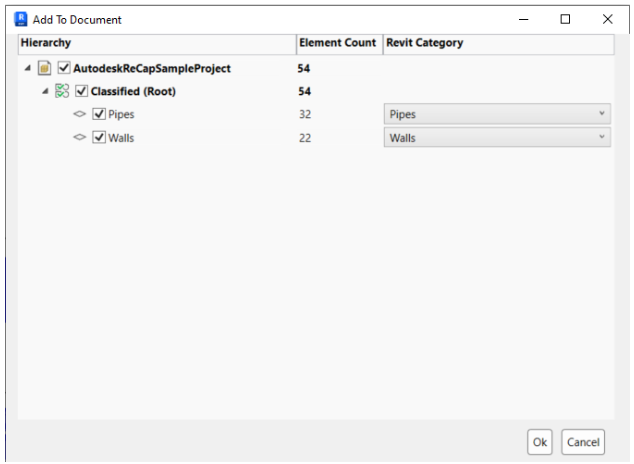Toggle the Classified (Root) checkbox

81,91
